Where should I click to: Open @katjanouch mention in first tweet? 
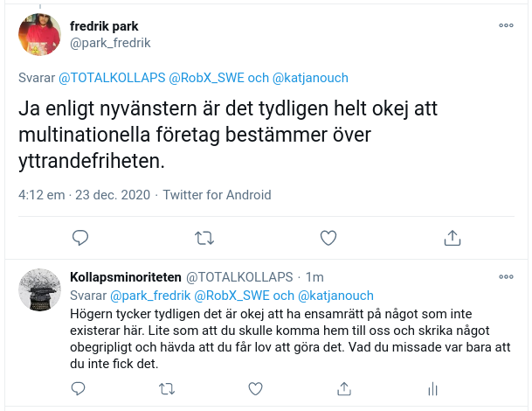click(x=310, y=78)
